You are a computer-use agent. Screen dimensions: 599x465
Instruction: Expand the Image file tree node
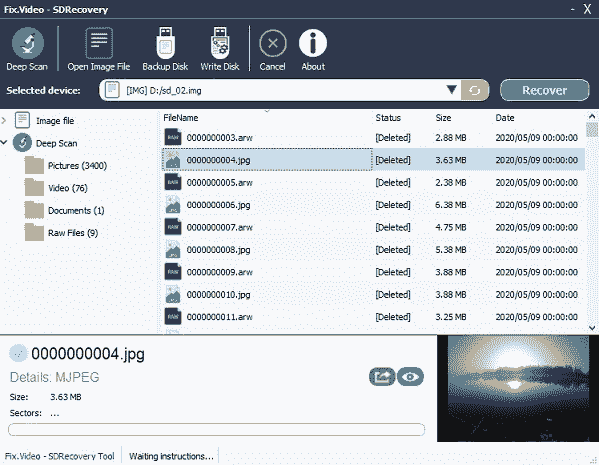click(4, 121)
